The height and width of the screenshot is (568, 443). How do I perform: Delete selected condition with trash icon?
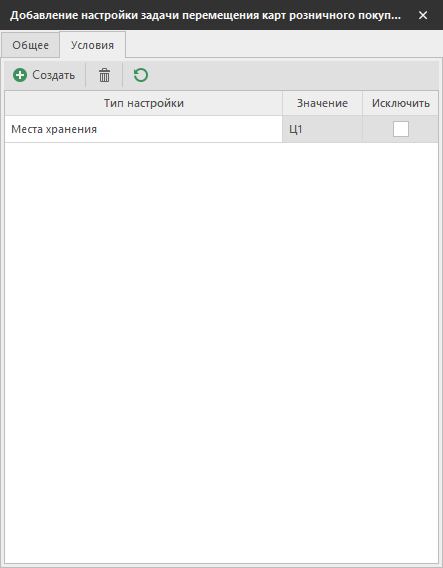[x=104, y=75]
